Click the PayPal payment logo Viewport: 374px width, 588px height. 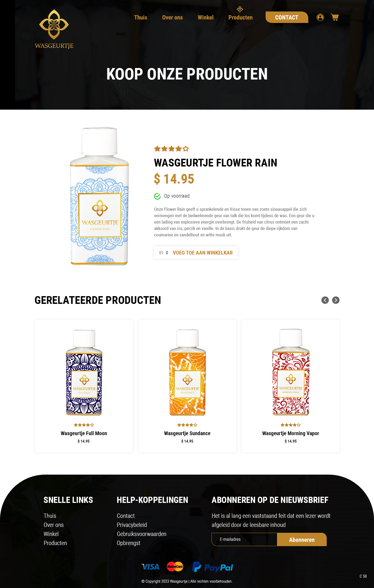(x=213, y=567)
